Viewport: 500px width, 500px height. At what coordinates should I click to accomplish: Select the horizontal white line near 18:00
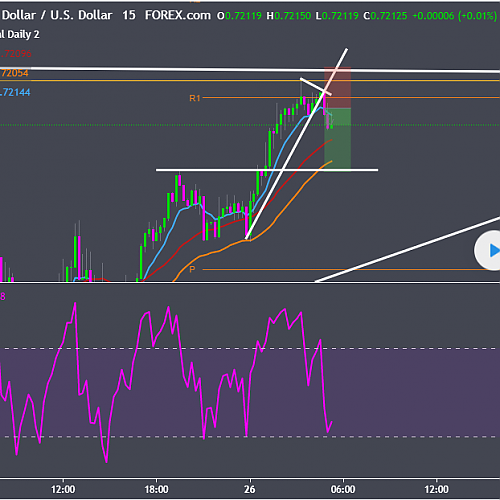coord(267,170)
